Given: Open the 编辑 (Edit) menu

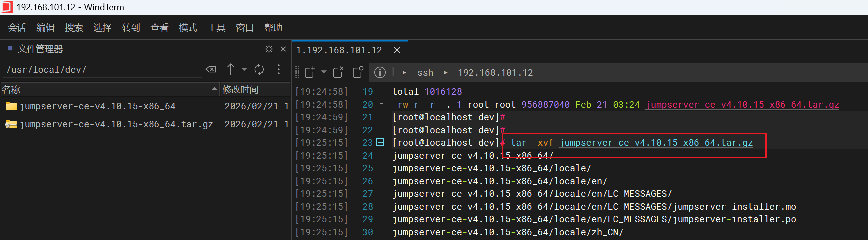Looking at the screenshot, I should pos(45,28).
